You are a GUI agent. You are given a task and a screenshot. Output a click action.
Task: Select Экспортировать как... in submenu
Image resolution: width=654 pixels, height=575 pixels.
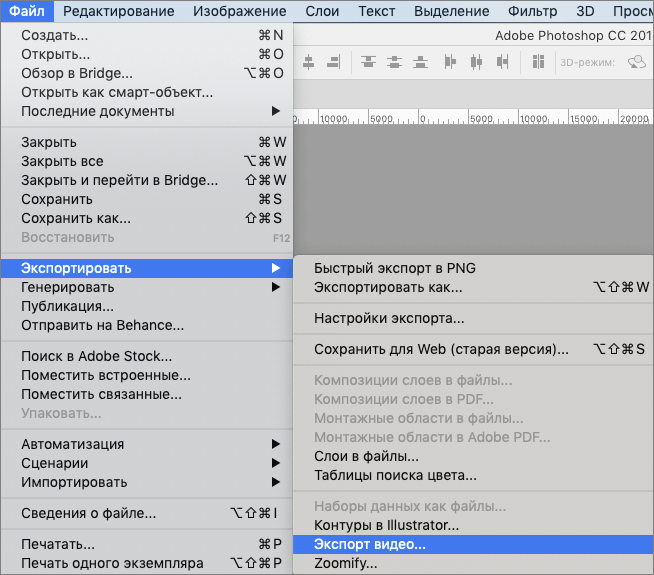click(x=473, y=287)
